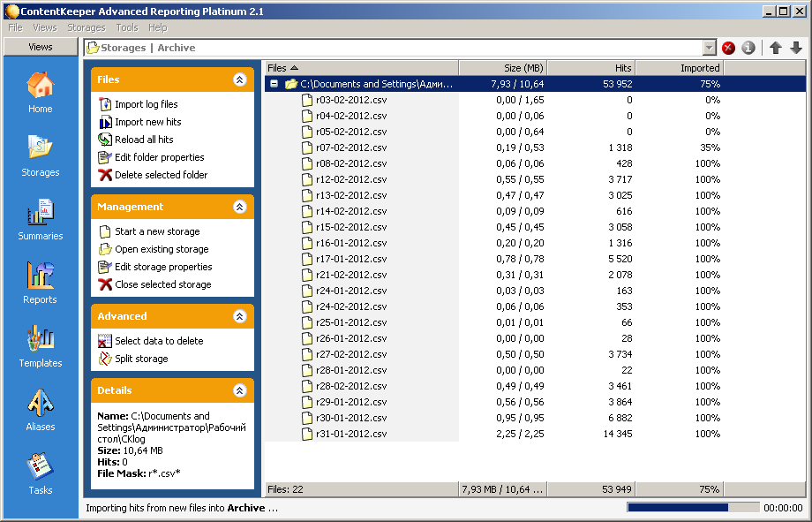Open the Tools menu

pyautogui.click(x=127, y=27)
